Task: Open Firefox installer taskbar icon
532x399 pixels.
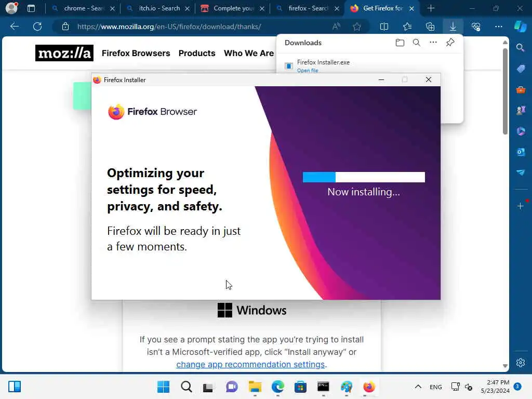Action: click(369, 387)
